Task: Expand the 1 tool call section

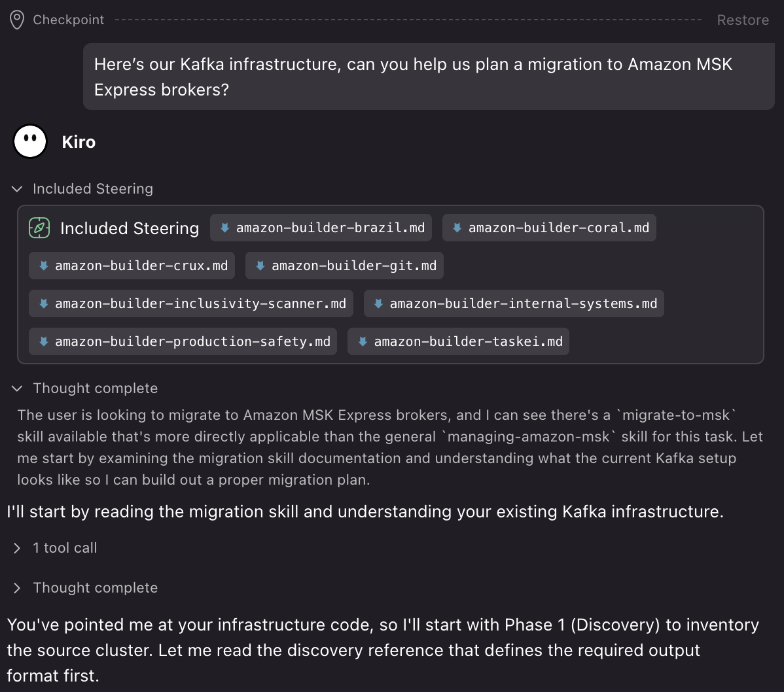Action: point(17,548)
